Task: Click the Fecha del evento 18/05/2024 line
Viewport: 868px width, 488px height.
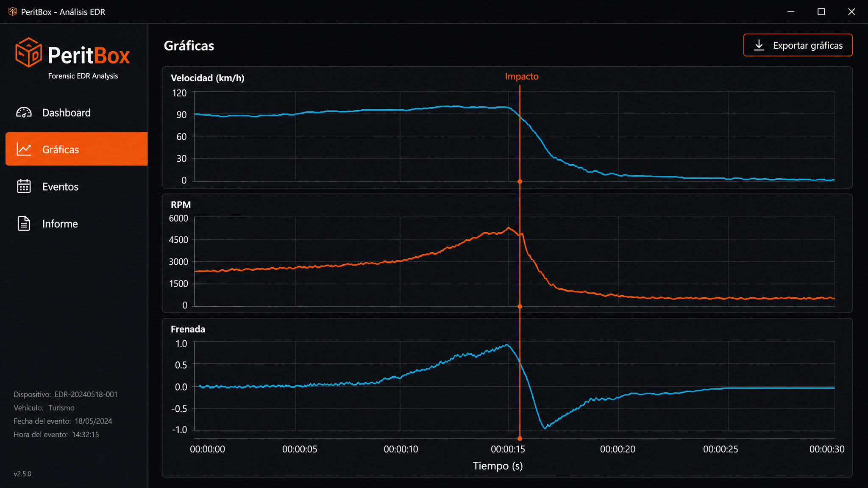Action: [x=63, y=421]
